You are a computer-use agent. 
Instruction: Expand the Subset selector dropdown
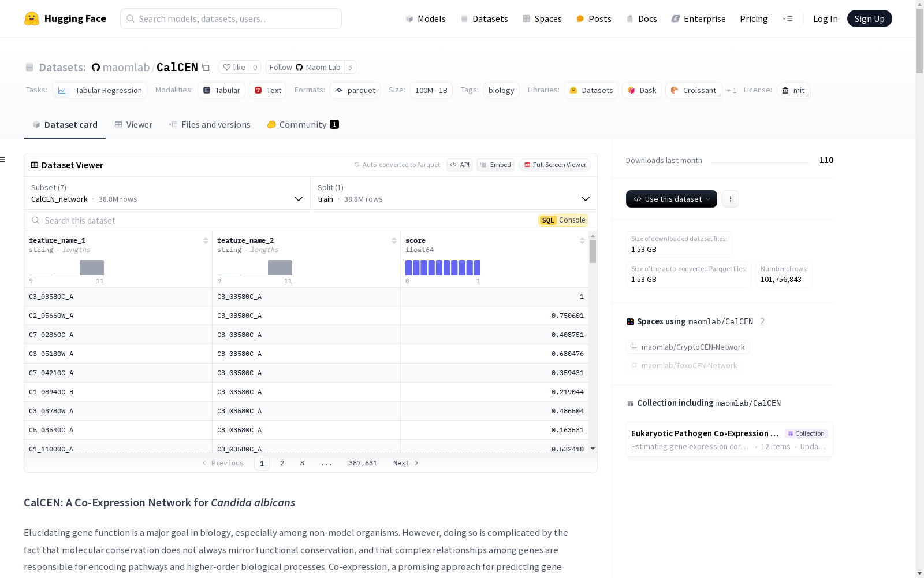tap(167, 193)
